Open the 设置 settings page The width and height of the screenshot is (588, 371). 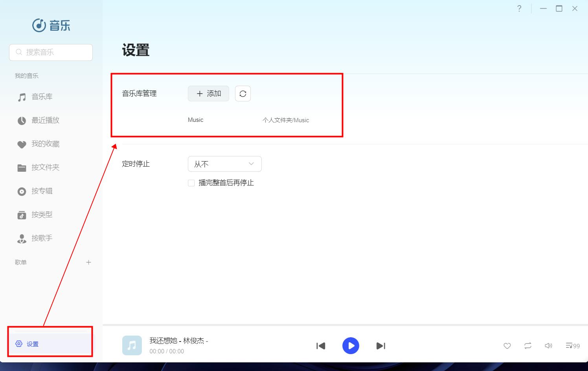pyautogui.click(x=32, y=343)
